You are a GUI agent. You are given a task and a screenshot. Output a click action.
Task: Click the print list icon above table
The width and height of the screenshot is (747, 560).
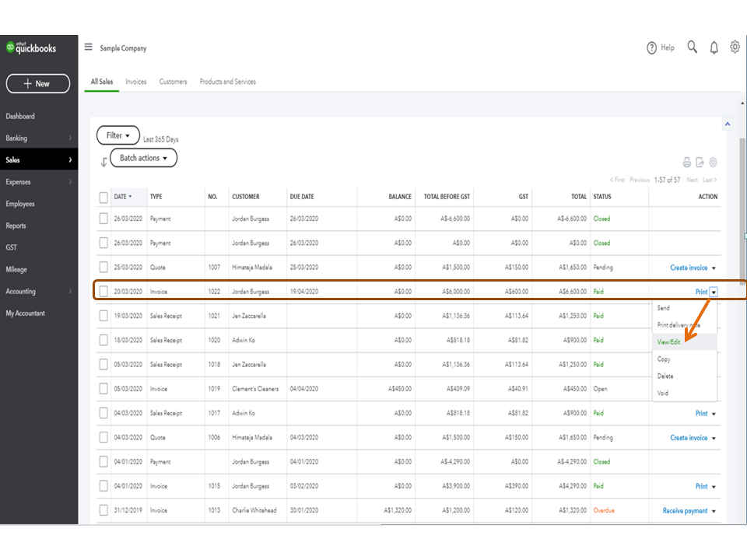687,163
